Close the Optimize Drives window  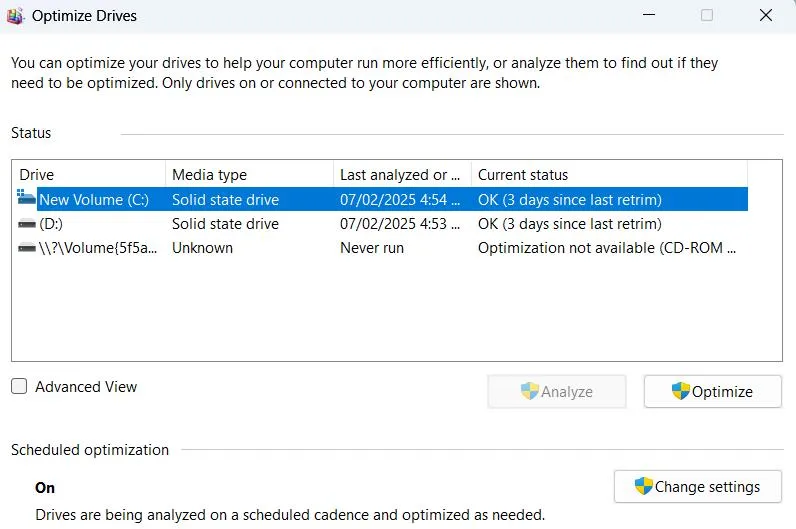[x=766, y=15]
